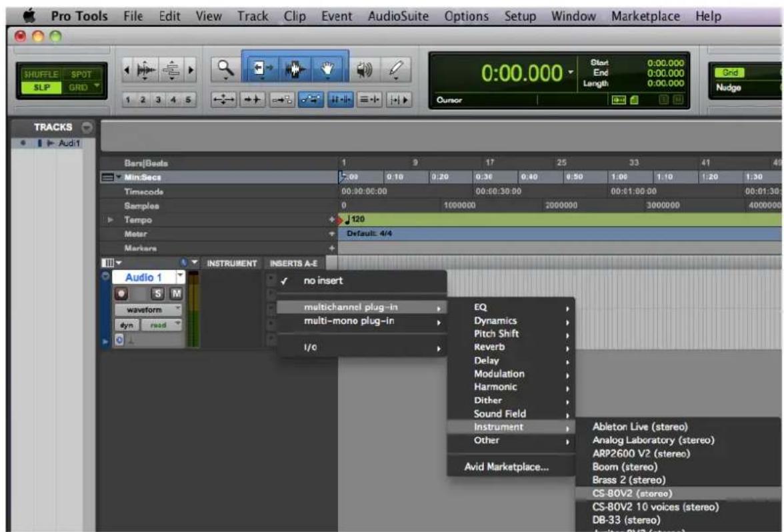This screenshot has width=784, height=532.
Task: Open ruler view selector icon
Action: coord(108,177)
